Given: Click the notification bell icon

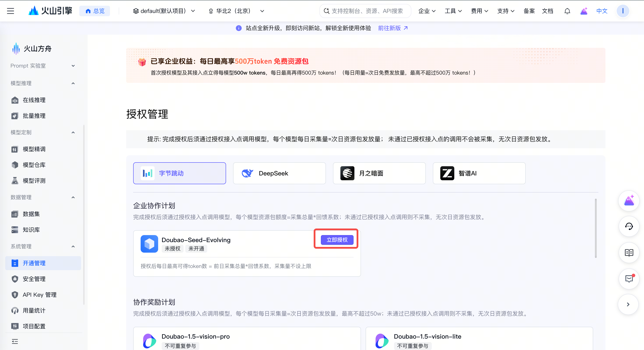Looking at the screenshot, I should coord(567,11).
